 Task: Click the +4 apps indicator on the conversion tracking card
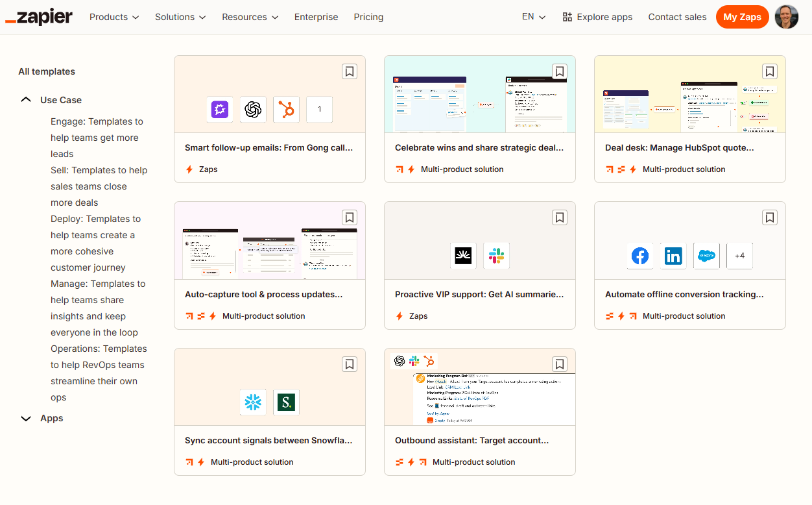click(739, 256)
